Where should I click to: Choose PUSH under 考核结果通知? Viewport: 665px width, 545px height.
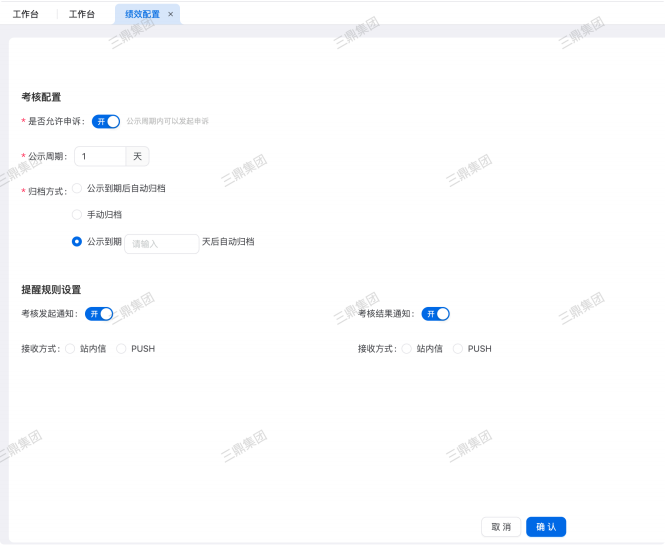click(458, 349)
